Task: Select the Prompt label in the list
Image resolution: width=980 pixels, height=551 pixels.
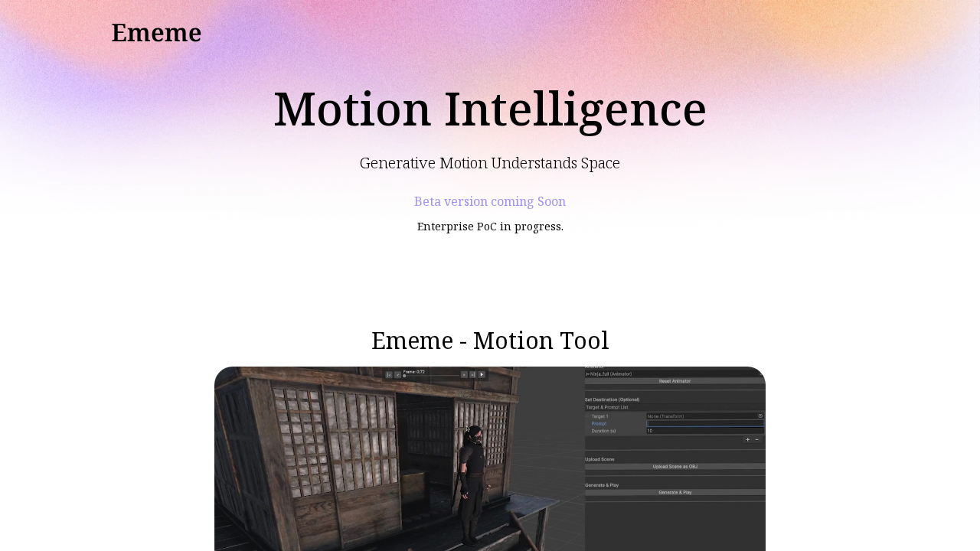Action: (x=599, y=423)
